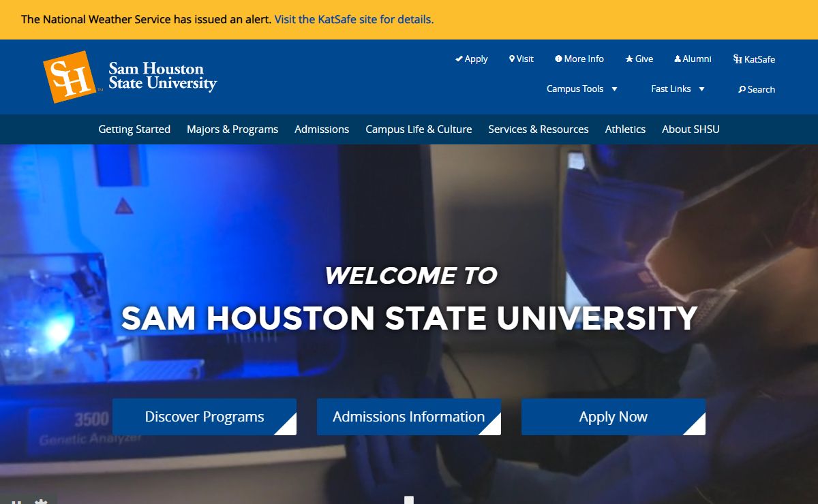Click the magnifier Search icon
818x504 pixels.
[742, 89]
